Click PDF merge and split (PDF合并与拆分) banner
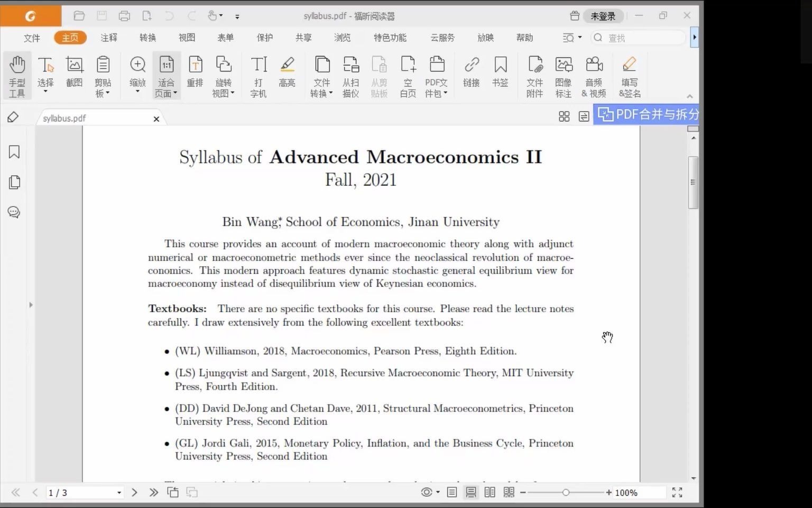This screenshot has height=508, width=812. coord(647,114)
